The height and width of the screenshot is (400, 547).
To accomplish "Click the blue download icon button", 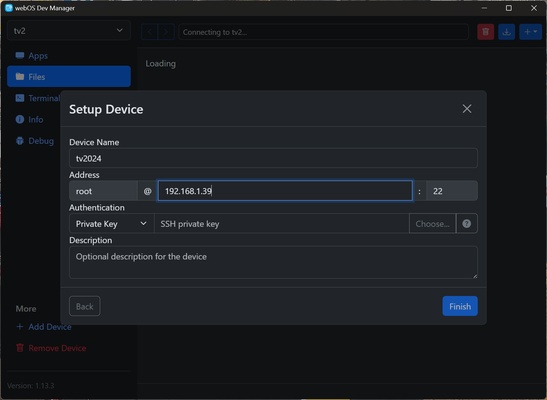I will (507, 32).
